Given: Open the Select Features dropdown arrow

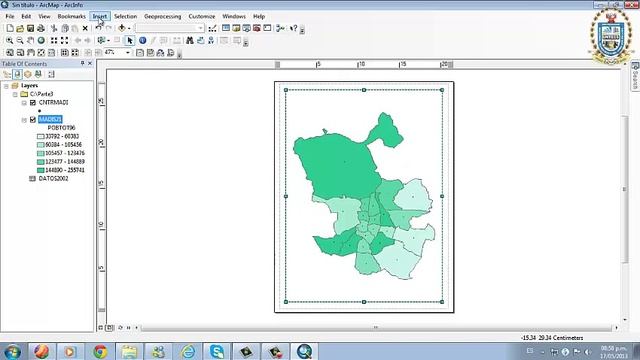Looking at the screenshot, I should (109, 40).
